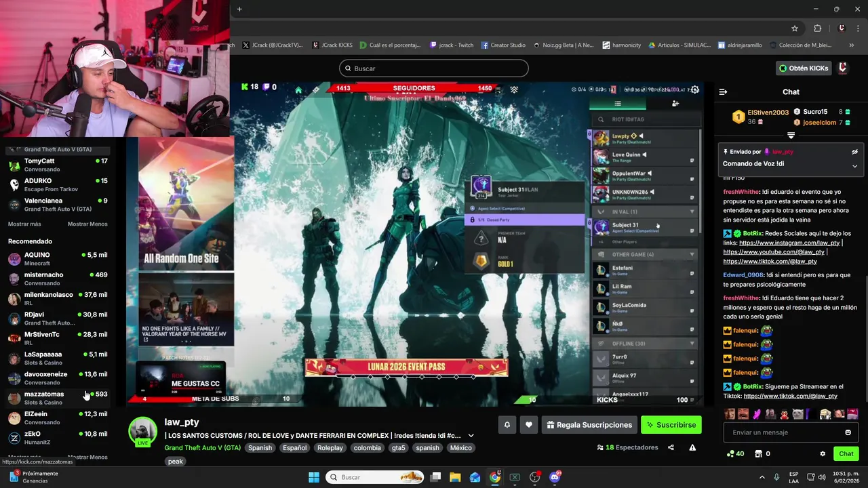Click the green Suscribirse button
The image size is (868, 488).
pyautogui.click(x=671, y=425)
